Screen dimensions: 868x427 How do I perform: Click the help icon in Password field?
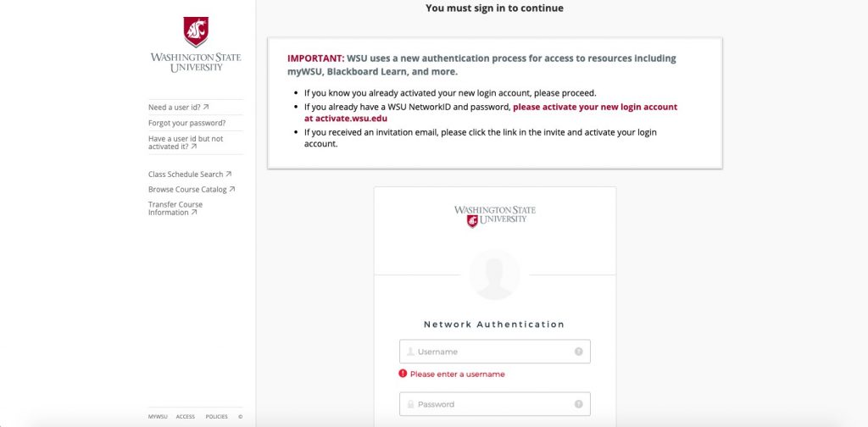(x=578, y=404)
